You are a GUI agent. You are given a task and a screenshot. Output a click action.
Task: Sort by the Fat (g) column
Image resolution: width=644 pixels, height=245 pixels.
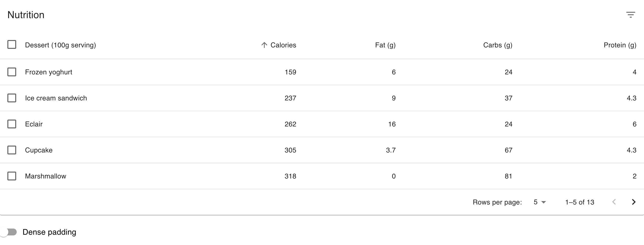click(385, 45)
